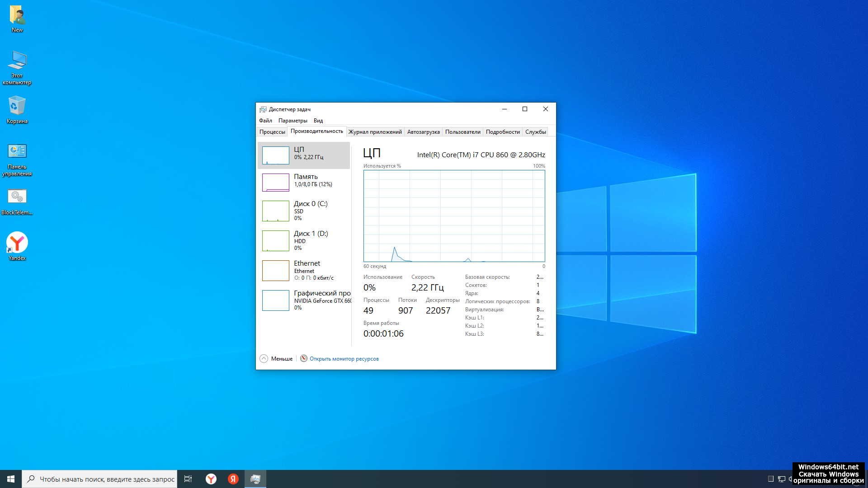Select the CPU (ЦП) performance thumbnail
Viewport: 868px width, 488px height.
[303, 155]
